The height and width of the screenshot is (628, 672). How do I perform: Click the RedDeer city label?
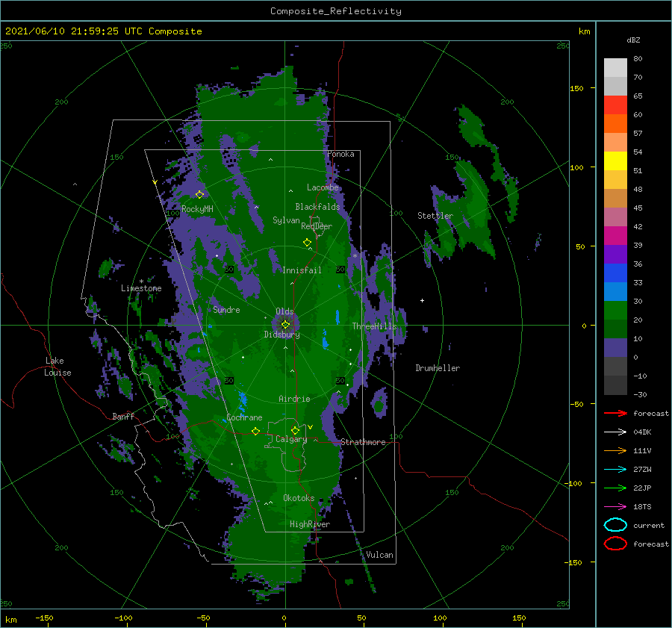[x=317, y=226]
